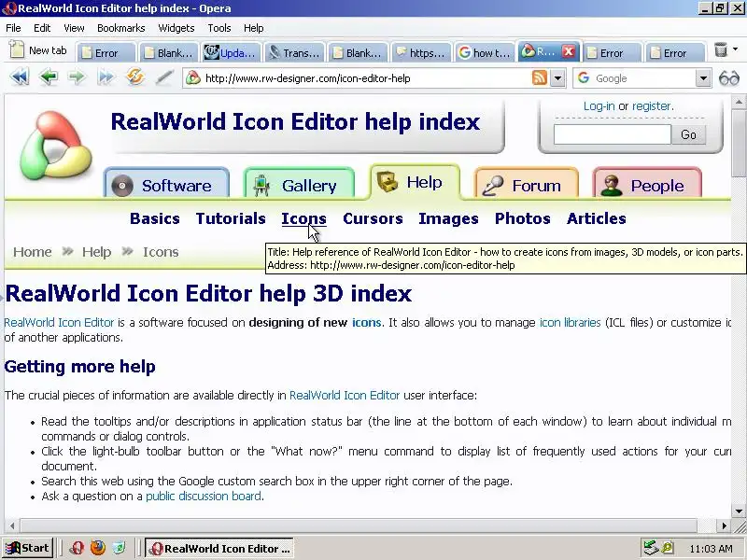Click the Windows Start button
Viewport: 747px width, 560px height.
tap(28, 548)
